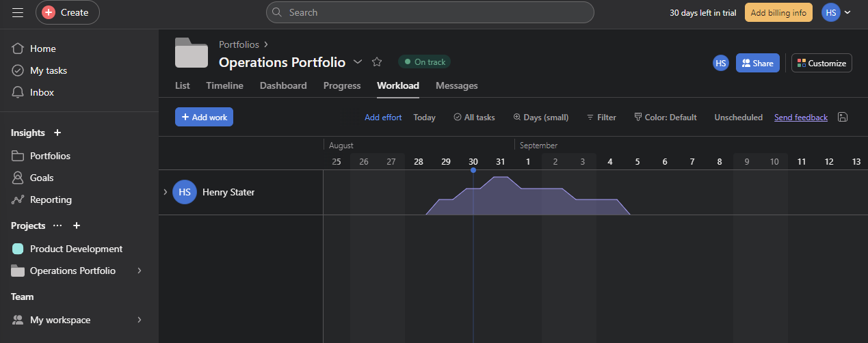Star the Operations Portfolio as favorite
This screenshot has width=868, height=343.
pos(377,62)
